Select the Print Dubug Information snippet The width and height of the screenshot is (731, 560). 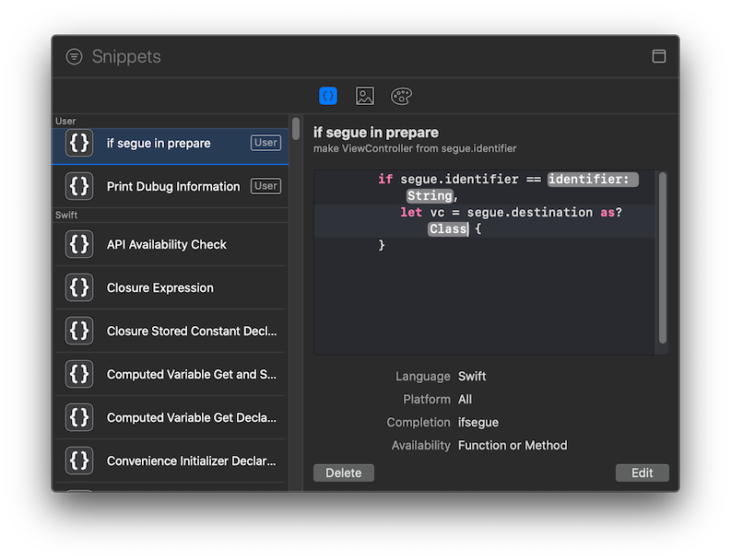click(171, 186)
